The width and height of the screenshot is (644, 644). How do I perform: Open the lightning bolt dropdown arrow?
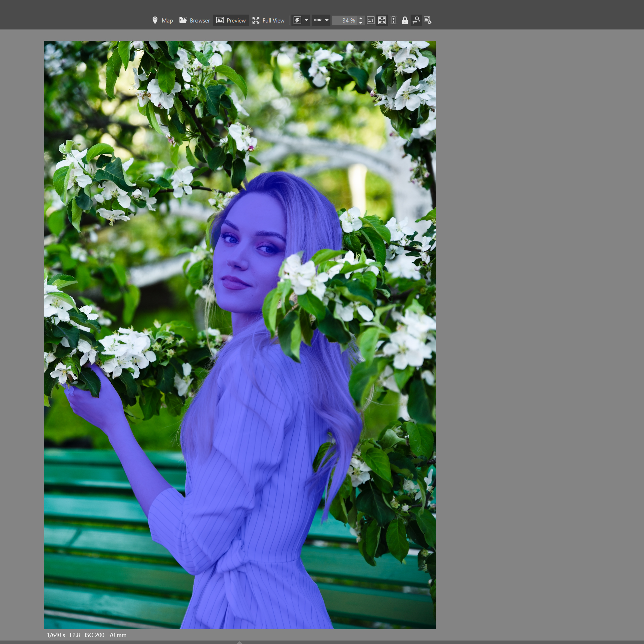pyautogui.click(x=306, y=20)
